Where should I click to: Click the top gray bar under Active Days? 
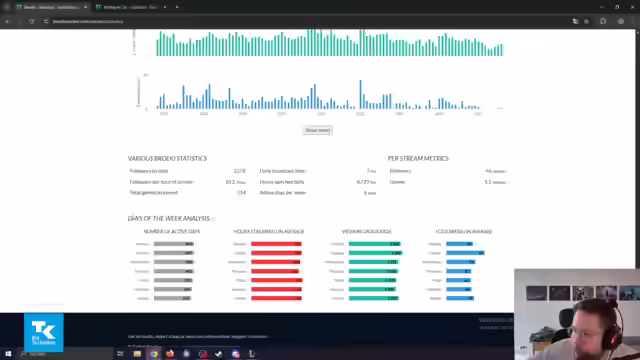point(173,244)
